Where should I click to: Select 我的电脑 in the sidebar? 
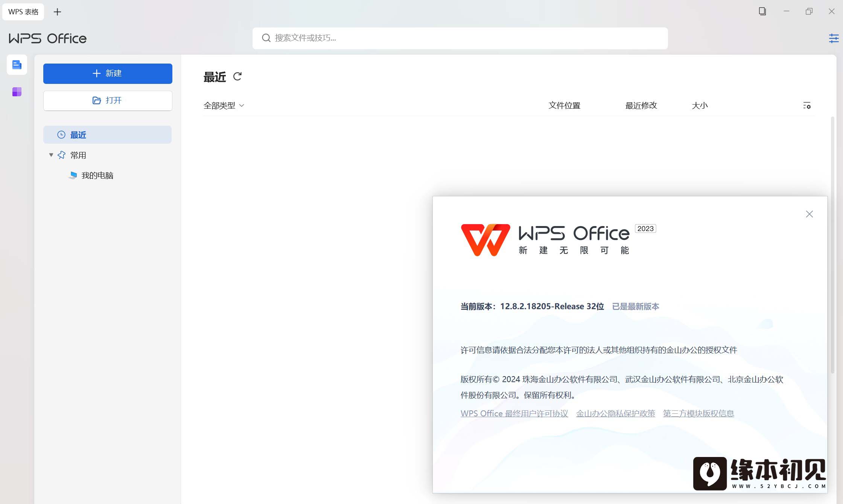pyautogui.click(x=97, y=175)
